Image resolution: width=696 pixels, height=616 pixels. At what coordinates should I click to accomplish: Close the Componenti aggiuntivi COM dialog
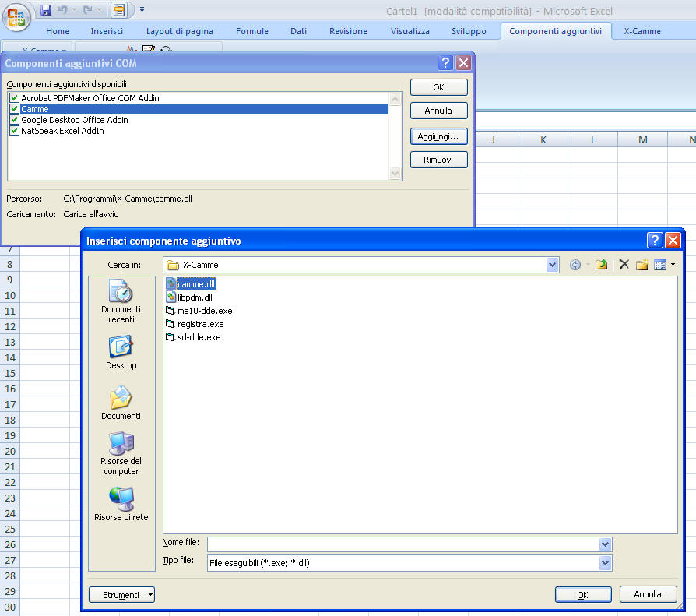pos(463,62)
